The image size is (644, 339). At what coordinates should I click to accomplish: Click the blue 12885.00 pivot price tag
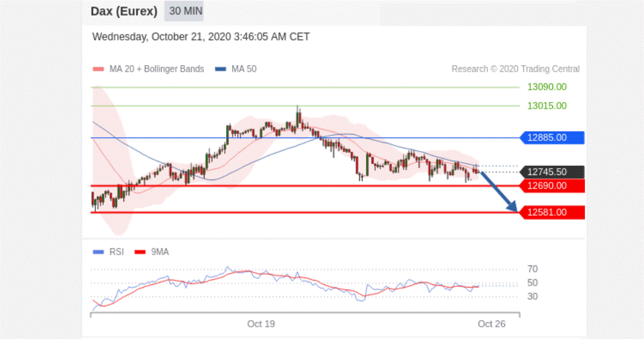click(x=552, y=137)
